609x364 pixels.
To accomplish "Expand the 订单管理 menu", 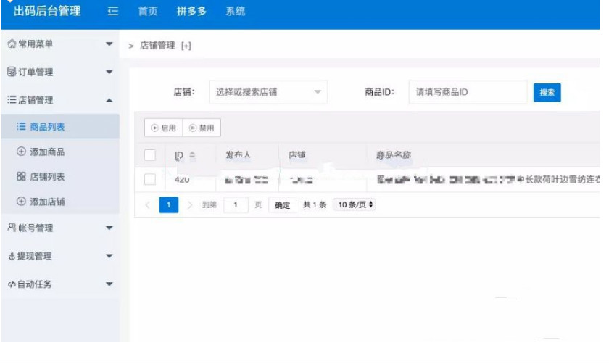I will coord(59,73).
